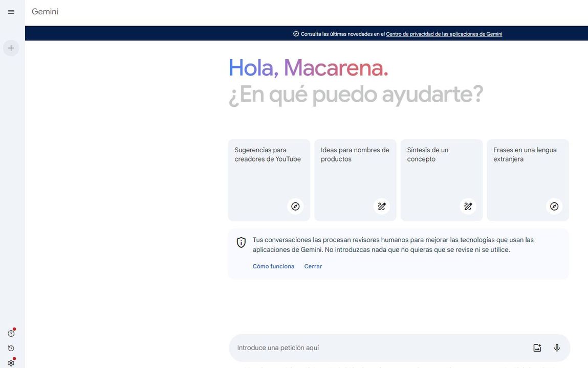The height and width of the screenshot is (368, 588).
Task: Click the checkmark icon in privacy banner
Action: point(296,34)
